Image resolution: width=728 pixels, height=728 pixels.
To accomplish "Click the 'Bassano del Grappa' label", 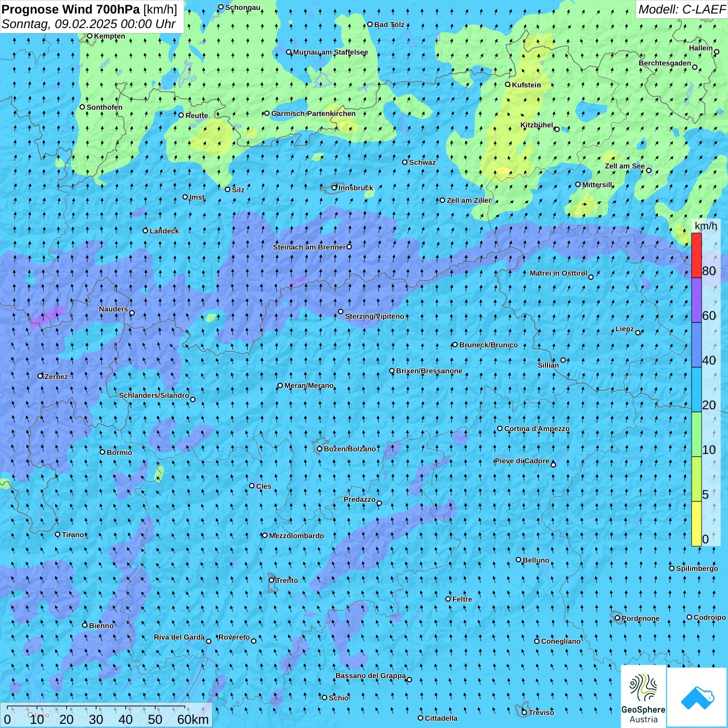I will pos(371,675).
